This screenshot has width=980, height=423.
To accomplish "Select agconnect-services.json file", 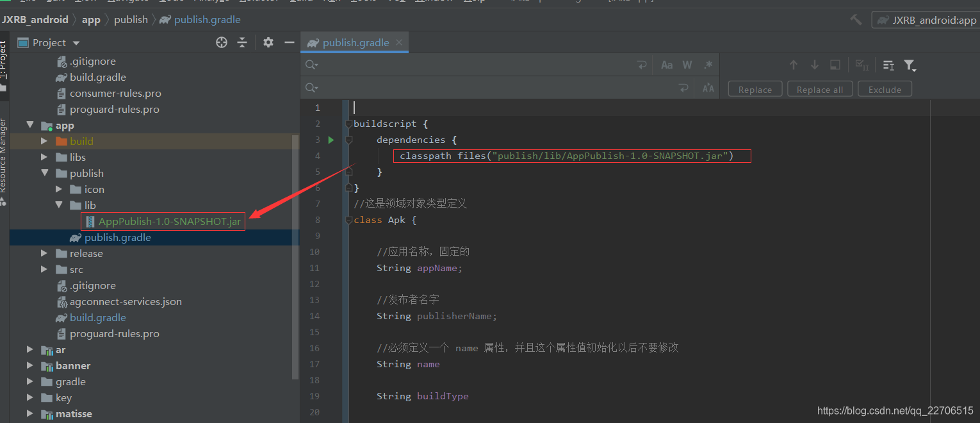I will point(126,301).
